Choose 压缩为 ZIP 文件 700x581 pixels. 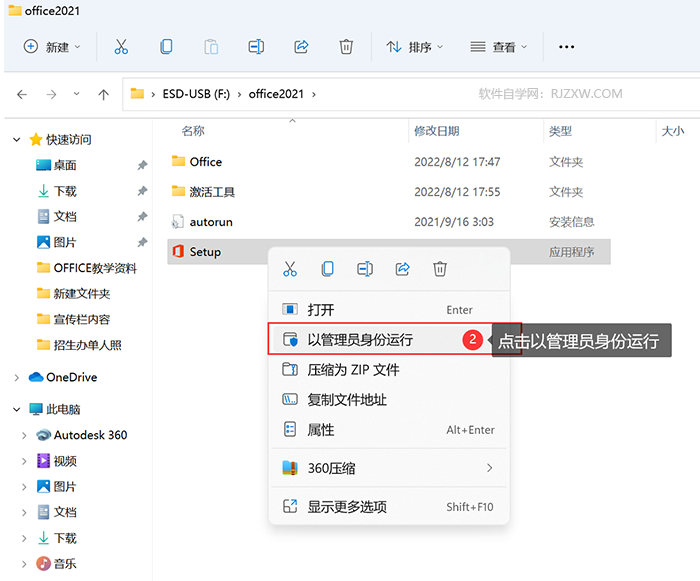tap(389, 370)
